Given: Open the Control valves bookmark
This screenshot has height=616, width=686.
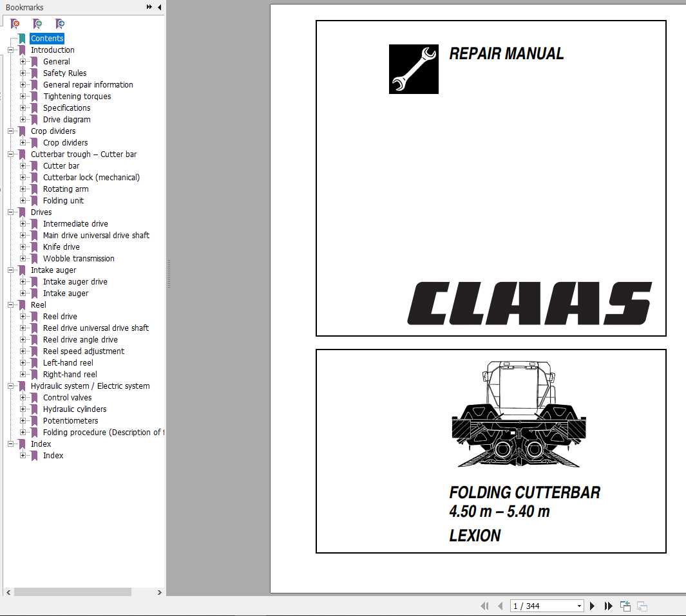Looking at the screenshot, I should tap(68, 397).
